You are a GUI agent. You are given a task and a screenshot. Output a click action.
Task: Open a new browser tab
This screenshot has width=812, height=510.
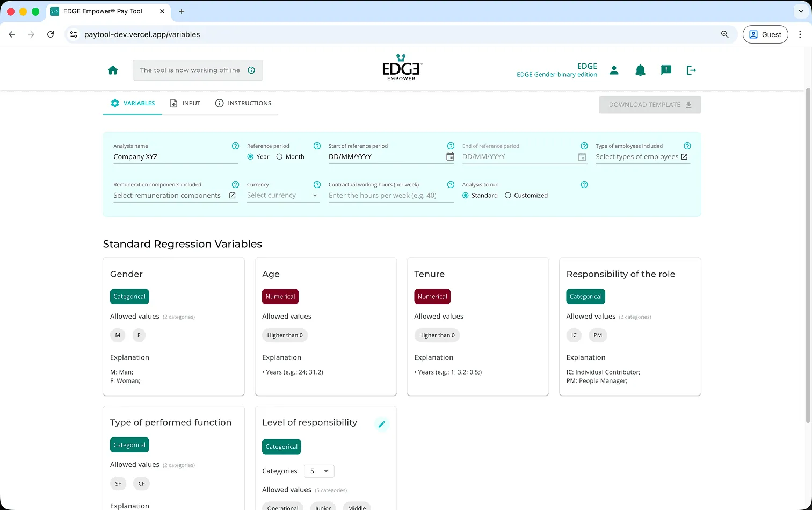(182, 11)
